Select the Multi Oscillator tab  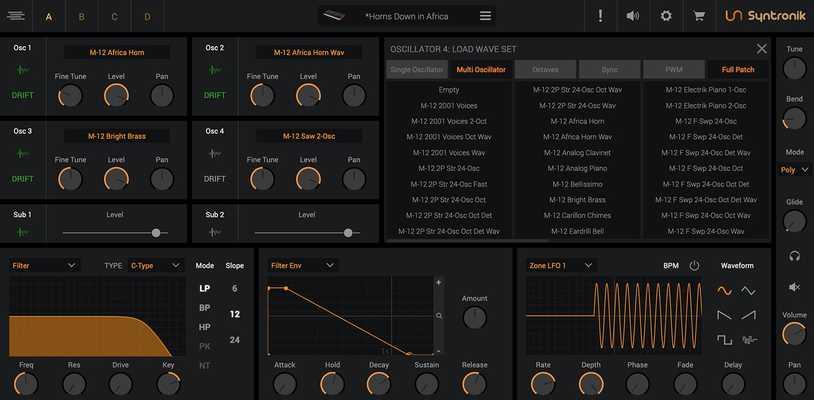point(481,70)
